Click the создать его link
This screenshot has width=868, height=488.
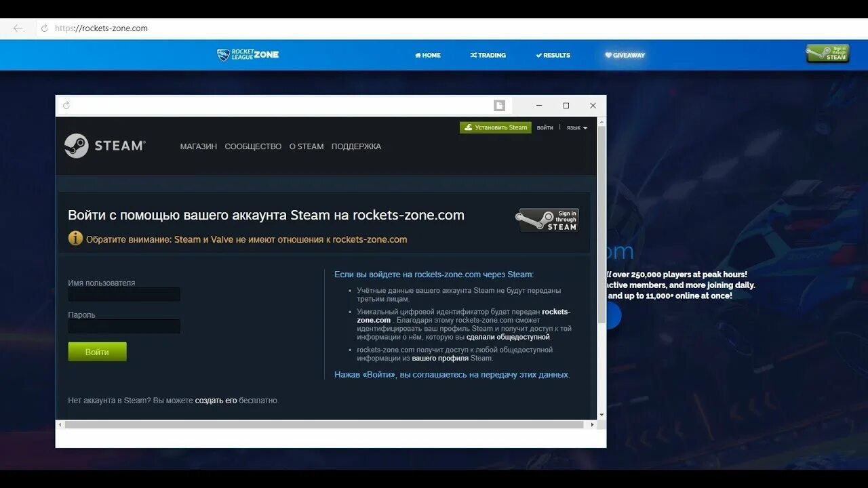216,401
